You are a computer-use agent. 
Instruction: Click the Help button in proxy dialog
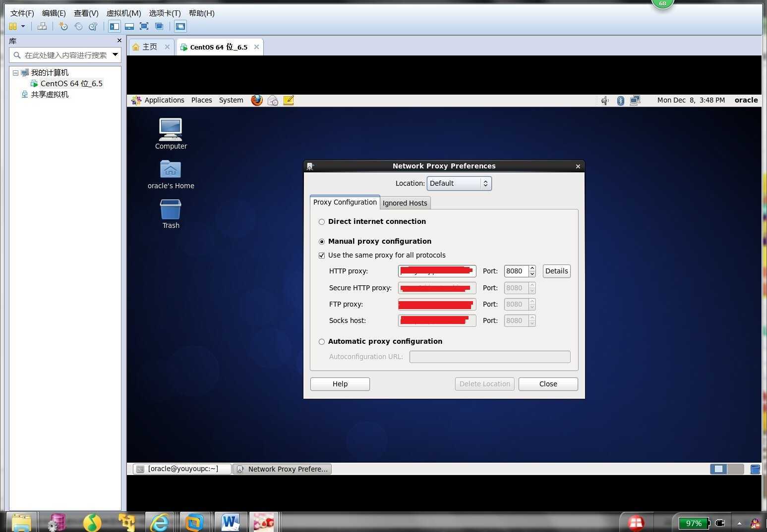[x=340, y=384]
